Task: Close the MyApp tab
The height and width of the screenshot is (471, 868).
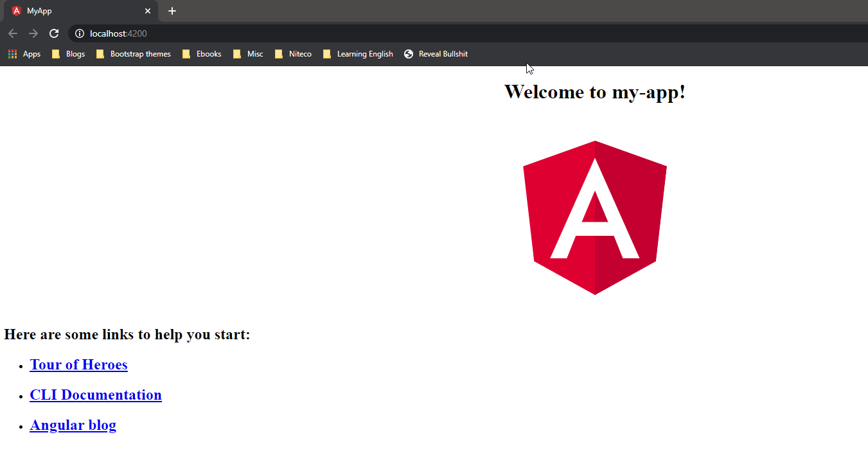Action: point(148,11)
